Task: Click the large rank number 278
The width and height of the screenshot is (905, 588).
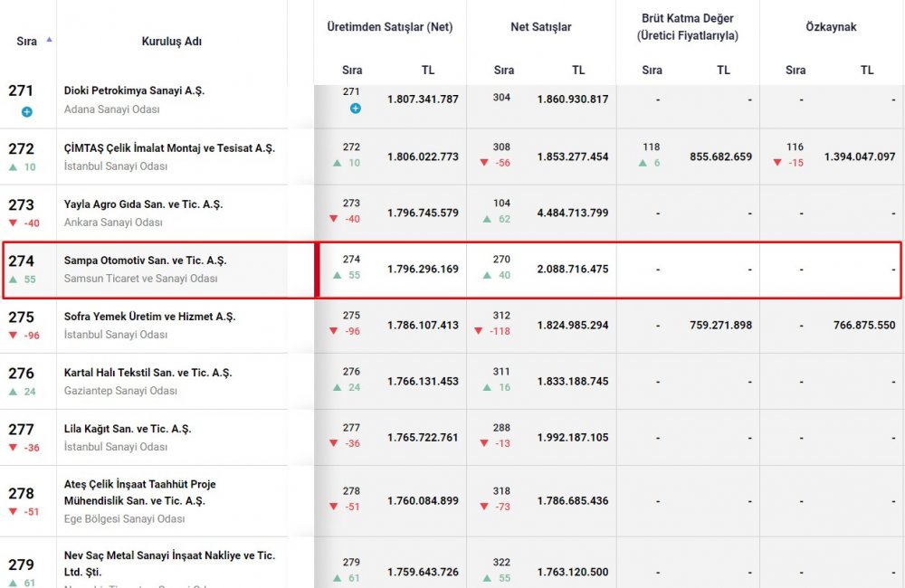Action: (22, 493)
